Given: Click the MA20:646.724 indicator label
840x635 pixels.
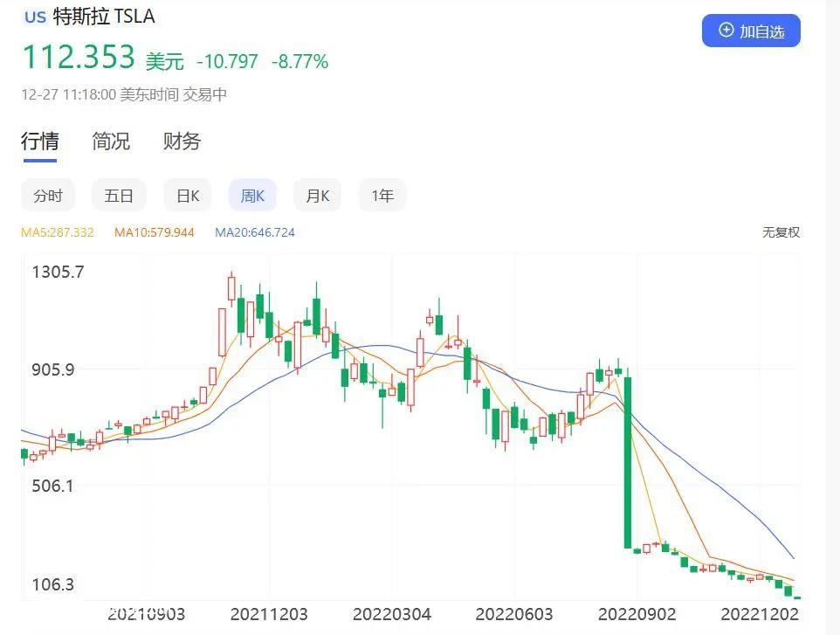Looking at the screenshot, I should [x=255, y=232].
